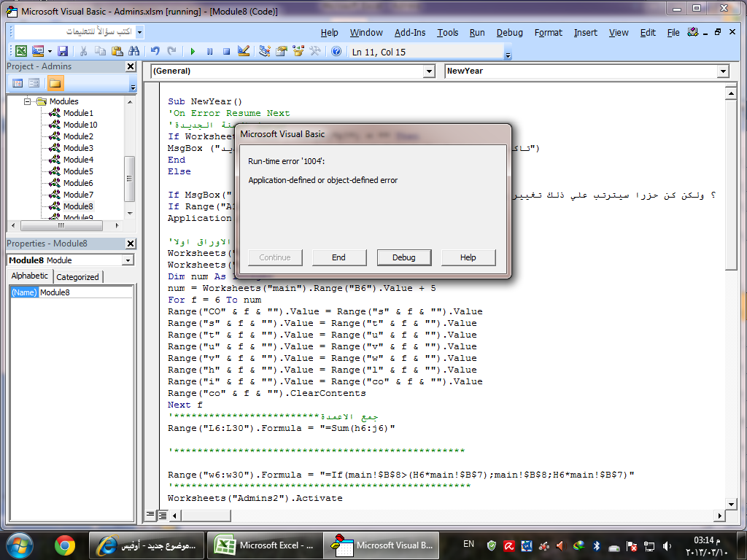The width and height of the screenshot is (747, 560).
Task: Select Module8 in the project tree
Action: click(78, 206)
